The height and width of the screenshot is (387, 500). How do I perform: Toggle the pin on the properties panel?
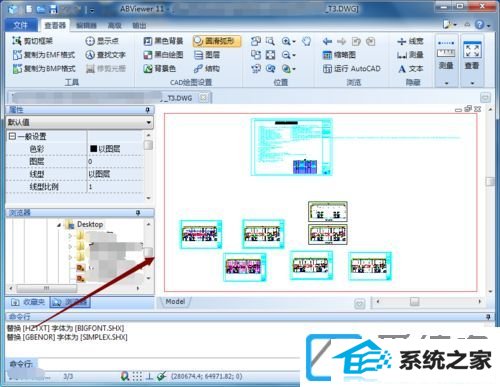point(147,110)
